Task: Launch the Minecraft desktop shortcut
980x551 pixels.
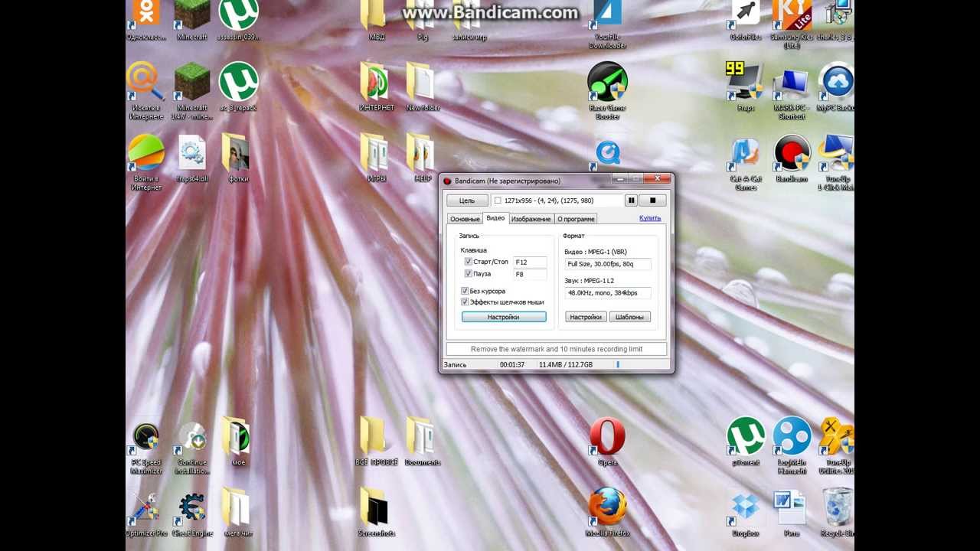Action: [x=191, y=21]
